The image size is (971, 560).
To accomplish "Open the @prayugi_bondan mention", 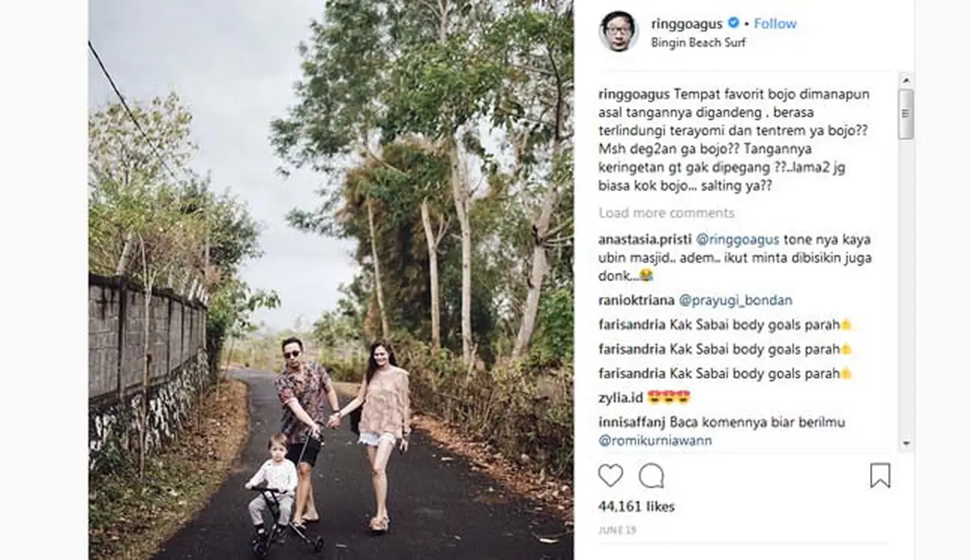I will (x=735, y=301).
